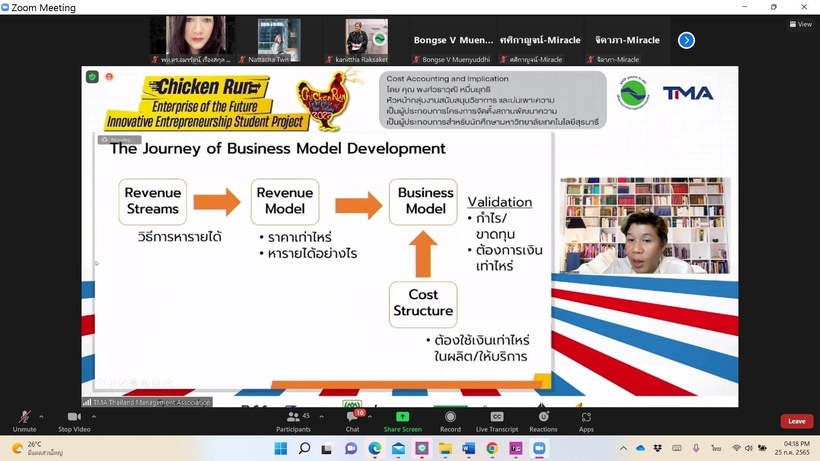Open Wi-Fi network tray icon
Screen dimensions: 820x461
click(x=736, y=448)
